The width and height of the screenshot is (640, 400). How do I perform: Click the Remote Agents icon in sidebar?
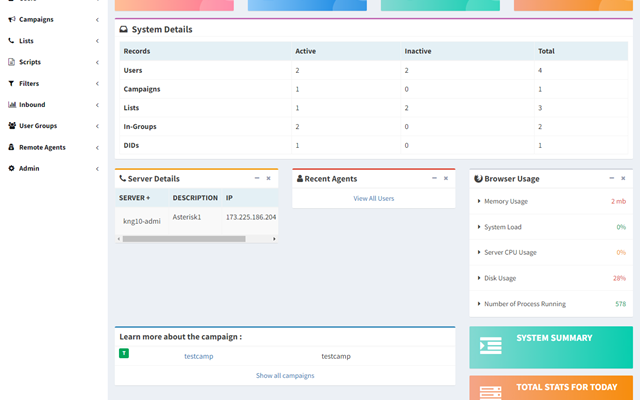click(x=11, y=147)
